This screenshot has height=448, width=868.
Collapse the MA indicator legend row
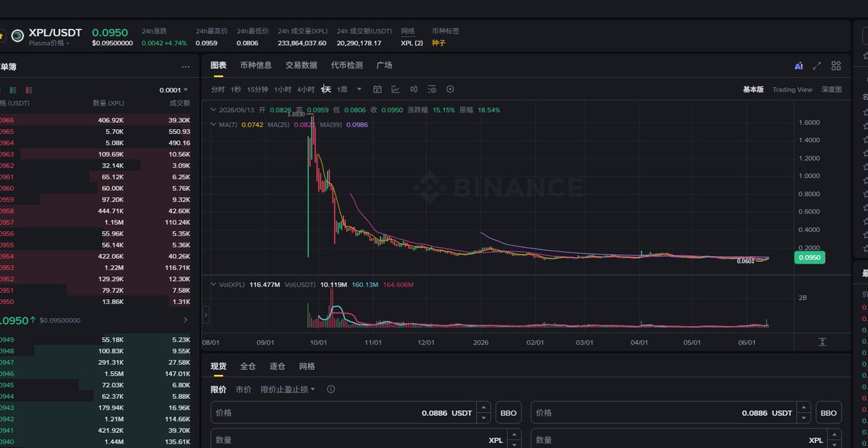click(213, 124)
